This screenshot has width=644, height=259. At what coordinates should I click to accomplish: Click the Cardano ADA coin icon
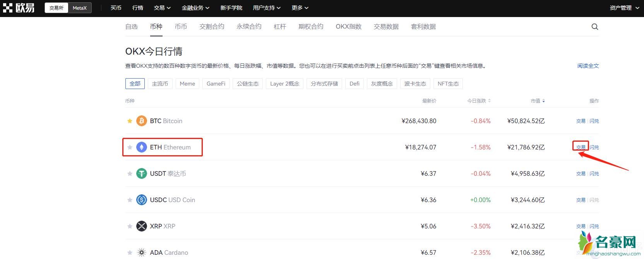[x=142, y=252]
